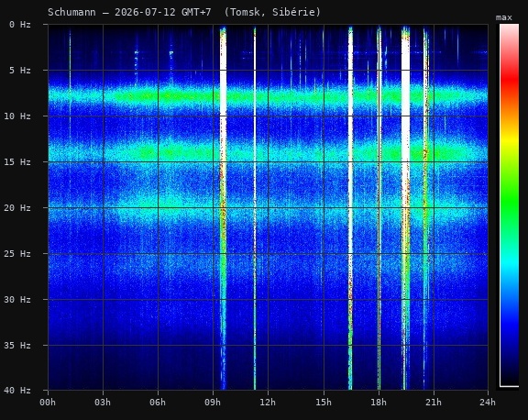This screenshot has width=528, height=420.
Task: Click the 5 Hz frequency axis label
Action: click(20, 71)
